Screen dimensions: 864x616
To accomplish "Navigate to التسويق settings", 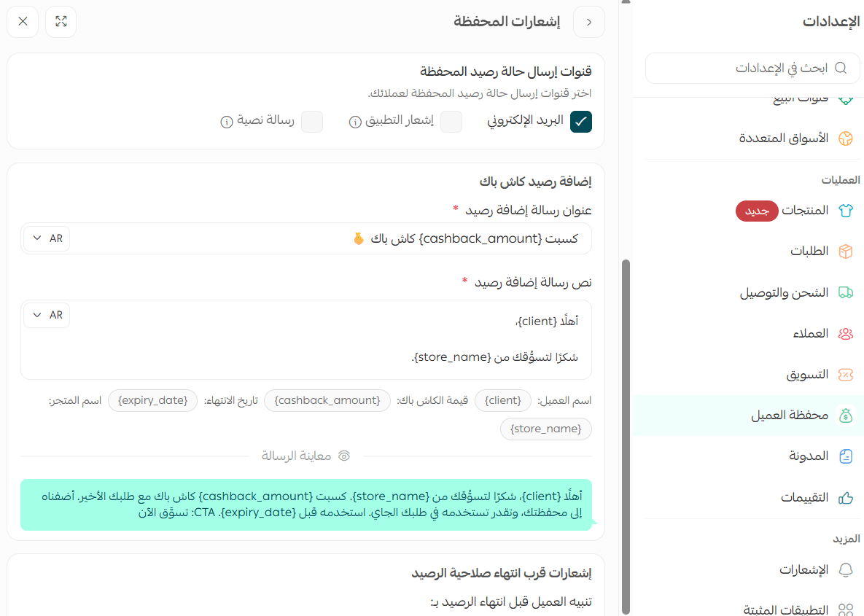I will tap(748, 375).
